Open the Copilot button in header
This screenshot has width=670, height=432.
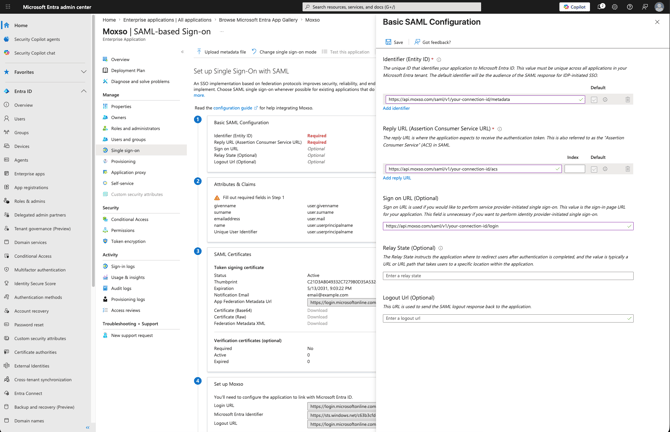(x=574, y=7)
